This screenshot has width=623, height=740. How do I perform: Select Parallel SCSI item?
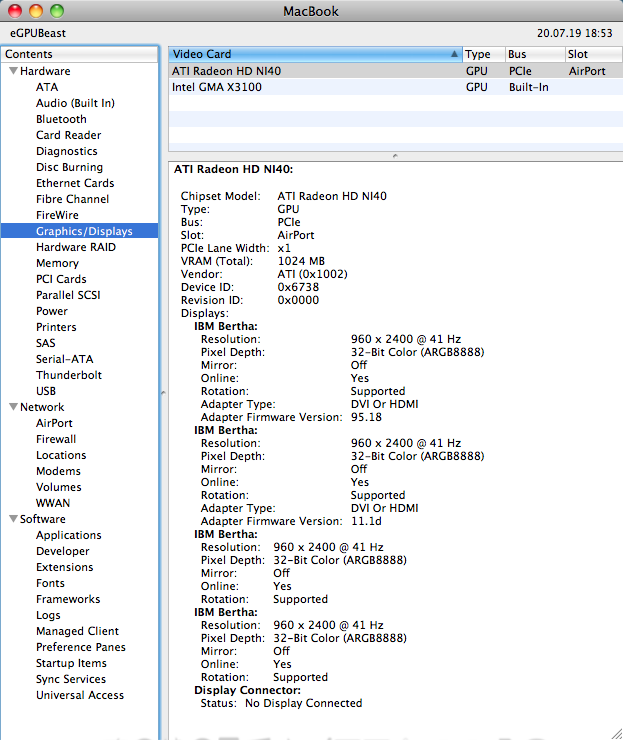pos(68,295)
